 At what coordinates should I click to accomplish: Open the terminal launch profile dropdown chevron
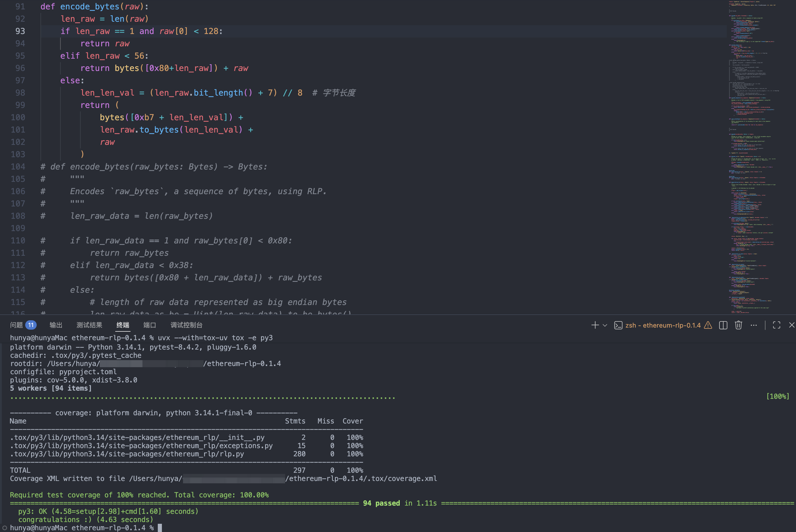pyautogui.click(x=605, y=325)
